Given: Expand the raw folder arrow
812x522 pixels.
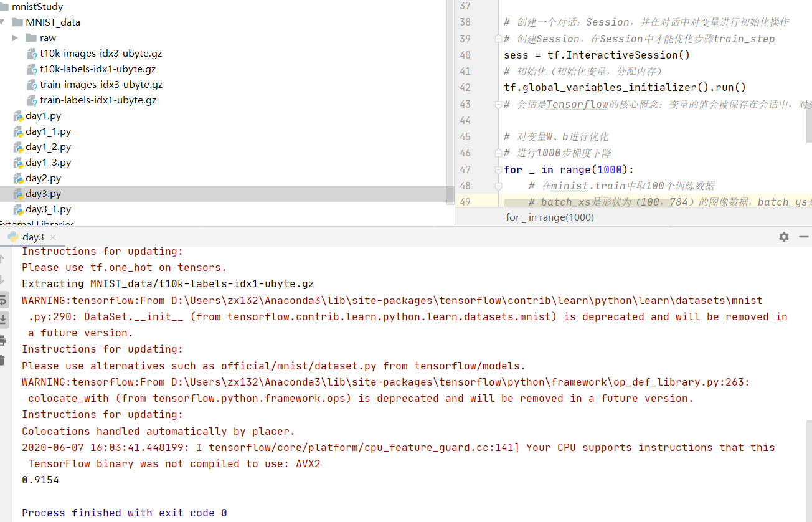Looking at the screenshot, I should coord(15,38).
